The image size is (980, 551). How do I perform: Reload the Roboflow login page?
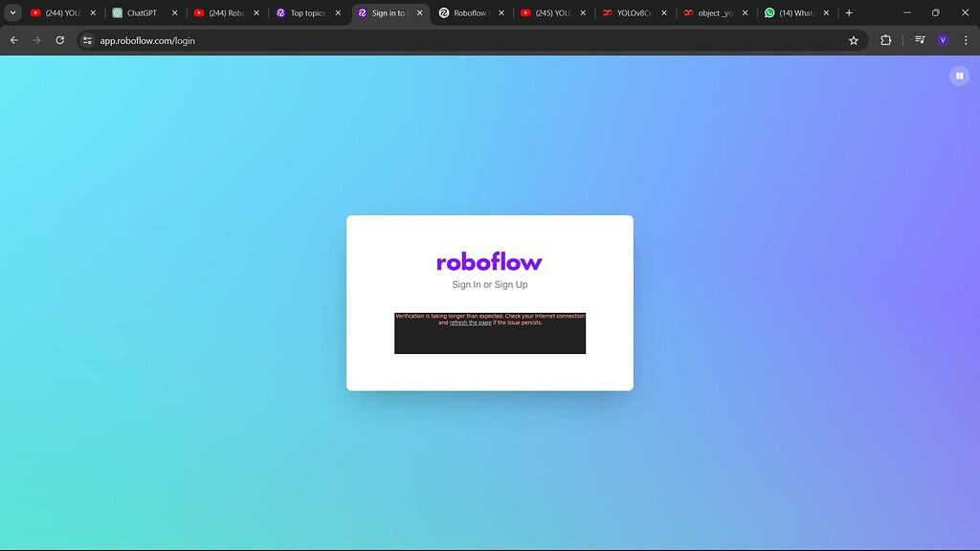60,40
